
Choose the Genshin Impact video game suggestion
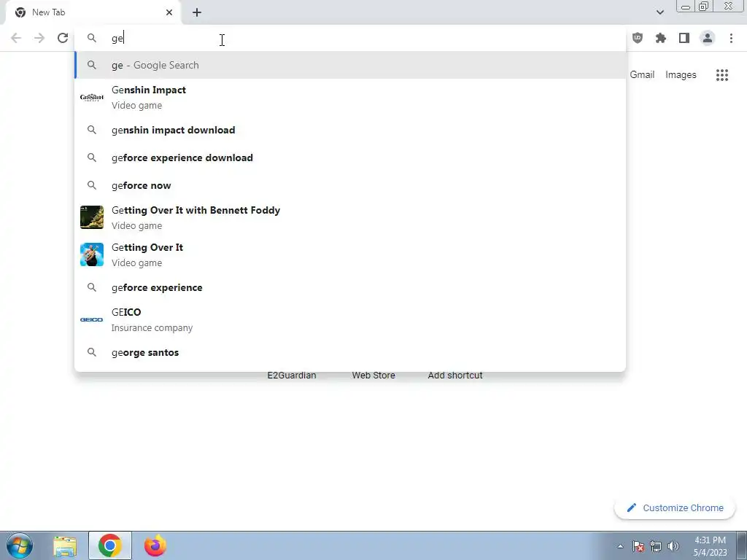click(x=350, y=97)
